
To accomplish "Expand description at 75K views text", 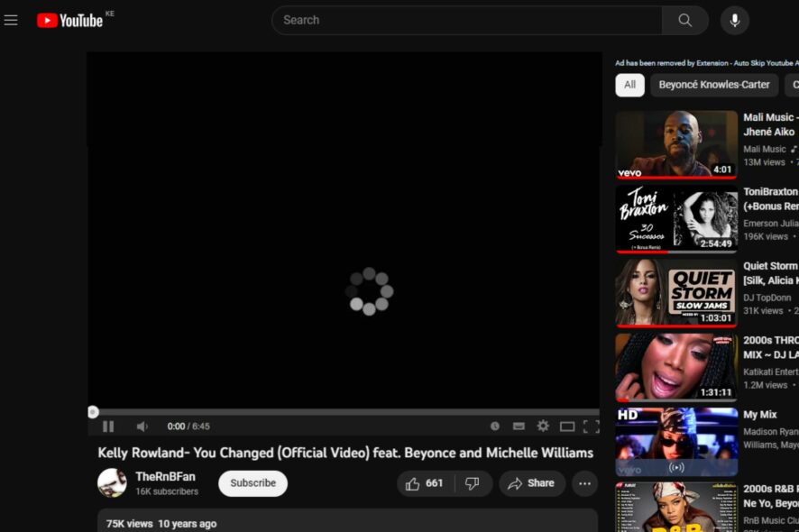I will click(129, 524).
